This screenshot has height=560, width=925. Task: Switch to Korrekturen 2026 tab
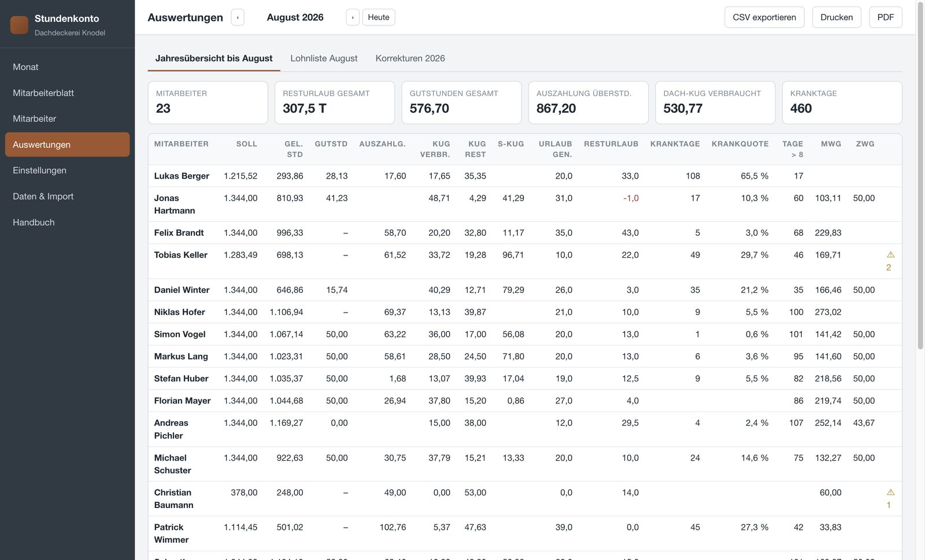(x=410, y=58)
